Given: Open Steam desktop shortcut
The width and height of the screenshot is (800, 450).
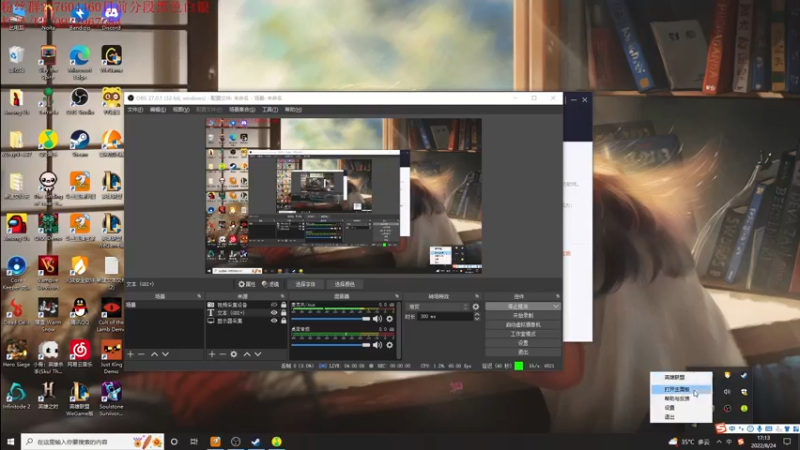Looking at the screenshot, I should (x=80, y=143).
